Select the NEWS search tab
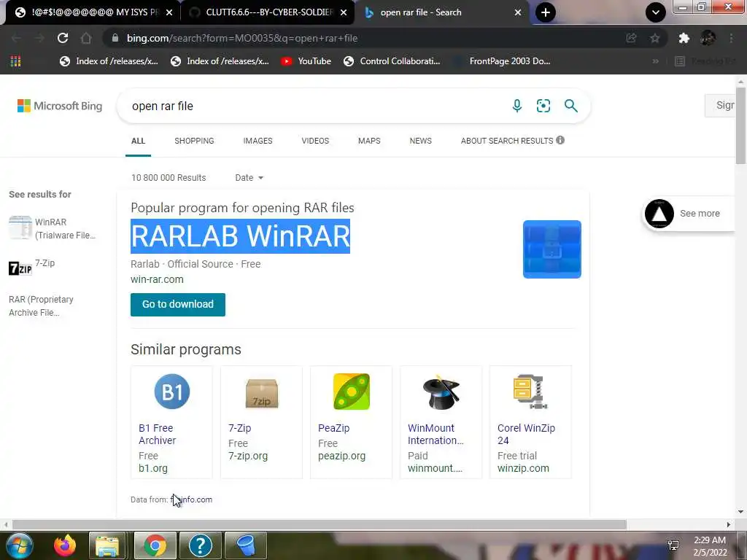 click(x=421, y=141)
